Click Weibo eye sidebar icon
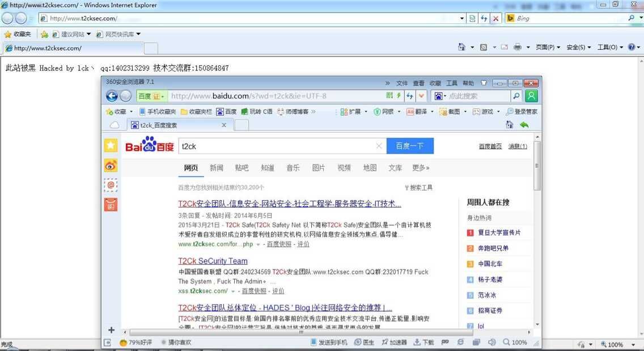The height and width of the screenshot is (351, 644). (x=111, y=165)
